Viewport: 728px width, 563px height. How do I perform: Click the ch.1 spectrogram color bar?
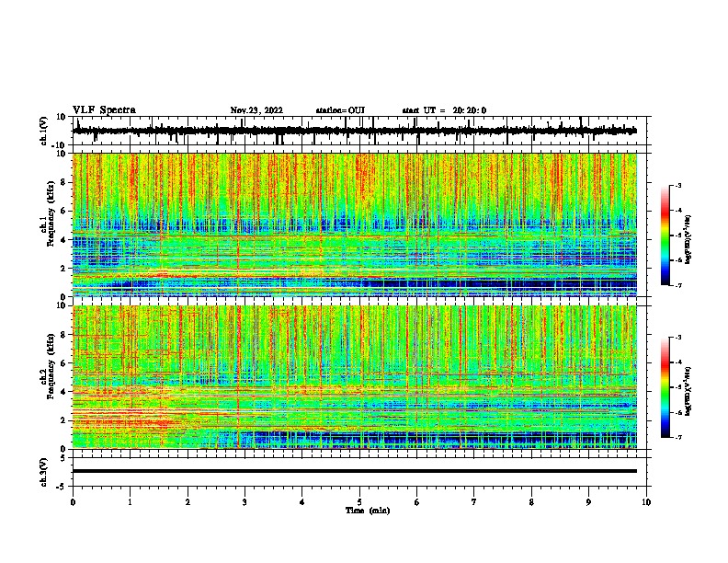click(665, 236)
